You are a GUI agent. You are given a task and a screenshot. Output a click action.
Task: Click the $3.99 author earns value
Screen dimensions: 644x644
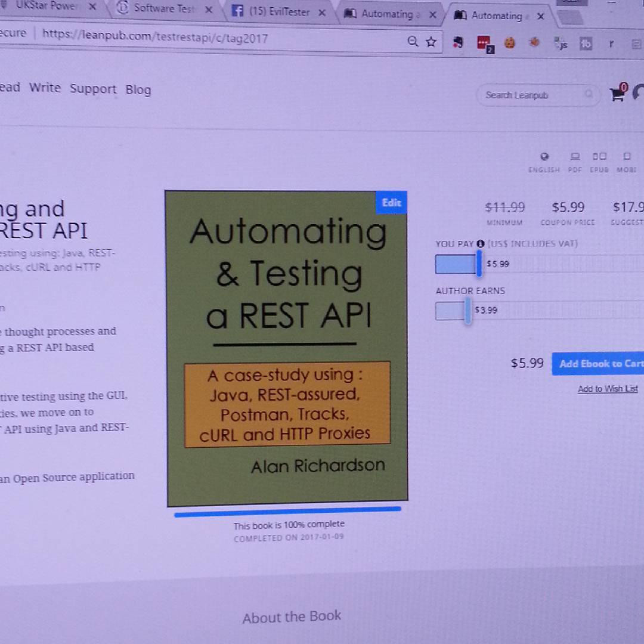[x=486, y=310]
